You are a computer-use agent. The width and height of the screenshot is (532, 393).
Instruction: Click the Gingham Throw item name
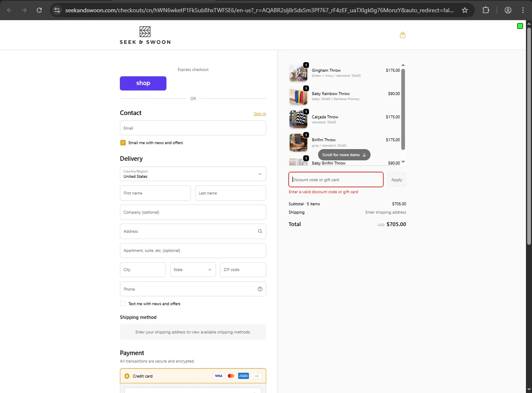point(326,70)
